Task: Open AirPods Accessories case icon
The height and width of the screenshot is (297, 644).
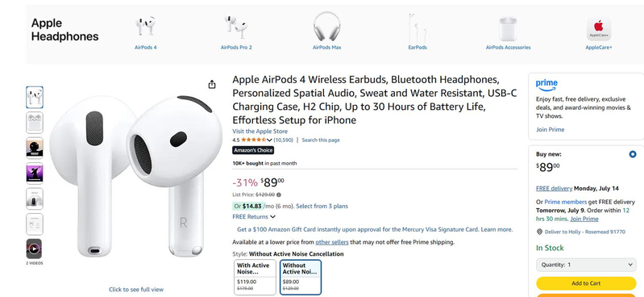Action: pos(508,28)
